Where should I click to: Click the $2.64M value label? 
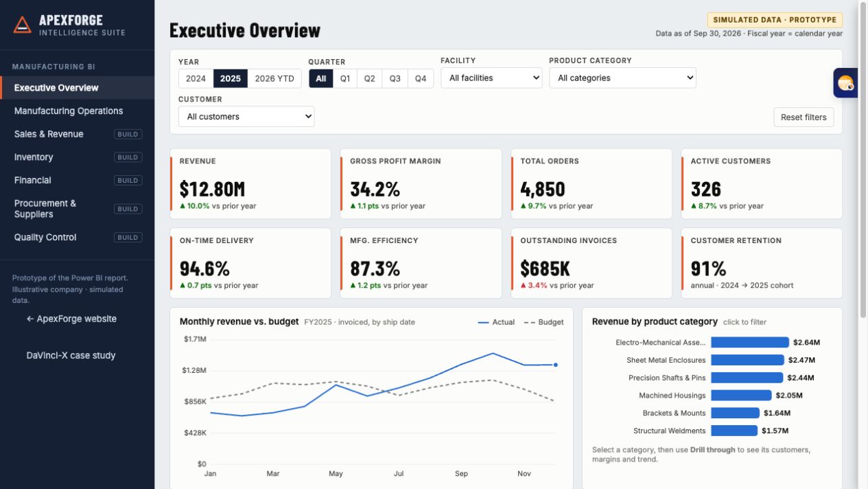807,342
